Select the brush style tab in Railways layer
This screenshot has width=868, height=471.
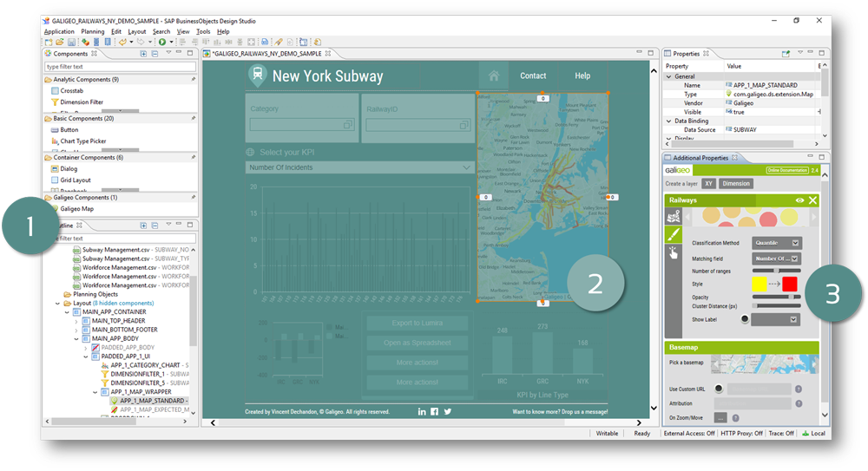click(674, 235)
